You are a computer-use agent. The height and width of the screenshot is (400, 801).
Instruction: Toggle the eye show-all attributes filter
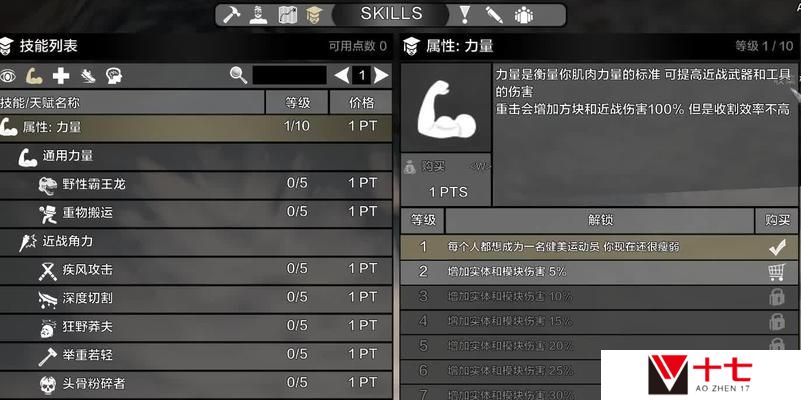coord(8,76)
